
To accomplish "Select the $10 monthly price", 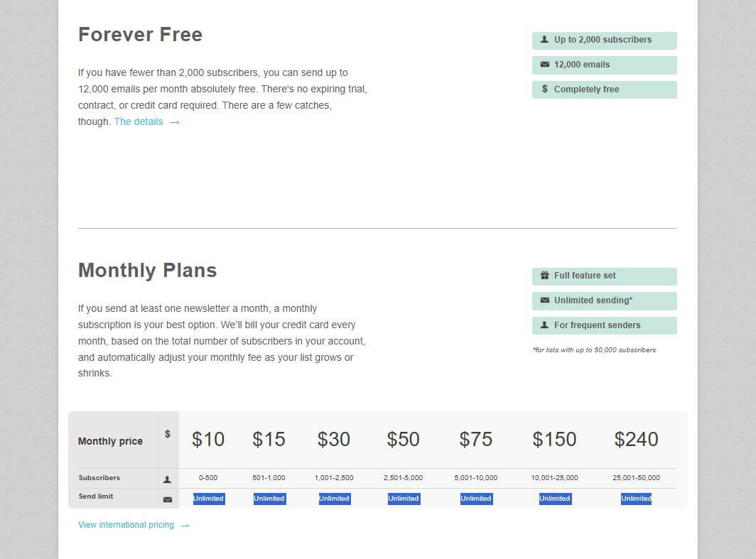I will click(x=208, y=440).
